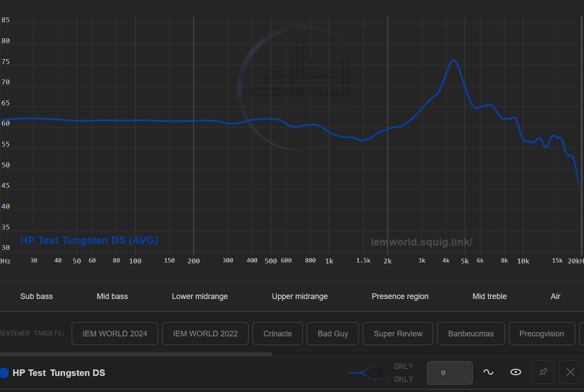This screenshot has width=584, height=392.
Task: Click the HP Test Tungsten DS (AVG) graph label
Action: click(89, 240)
